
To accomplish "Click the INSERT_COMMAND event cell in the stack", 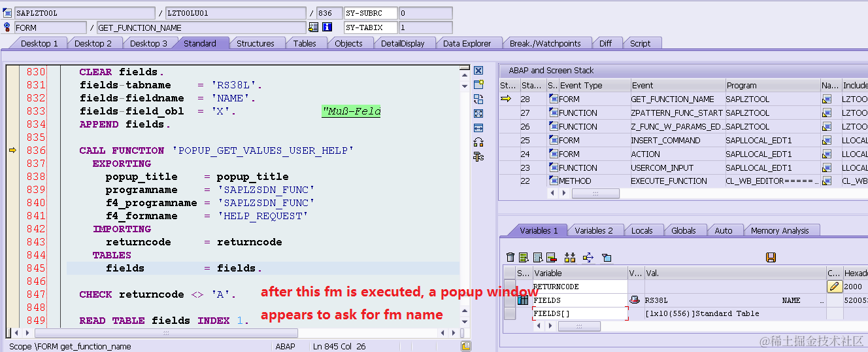I will 678,140.
